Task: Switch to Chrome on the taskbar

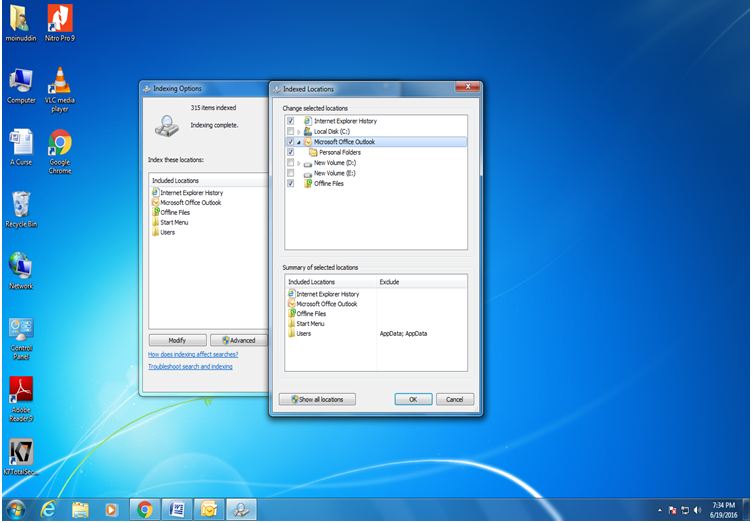Action: point(145,510)
